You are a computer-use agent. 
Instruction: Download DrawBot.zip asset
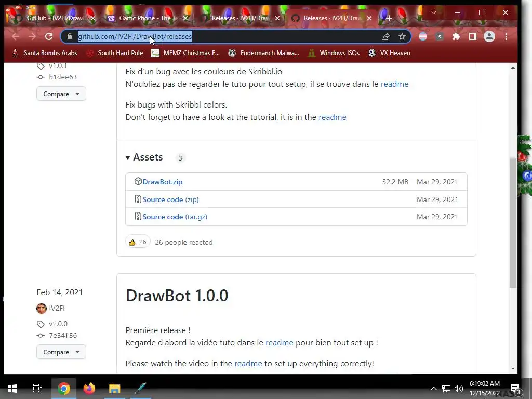(x=163, y=182)
